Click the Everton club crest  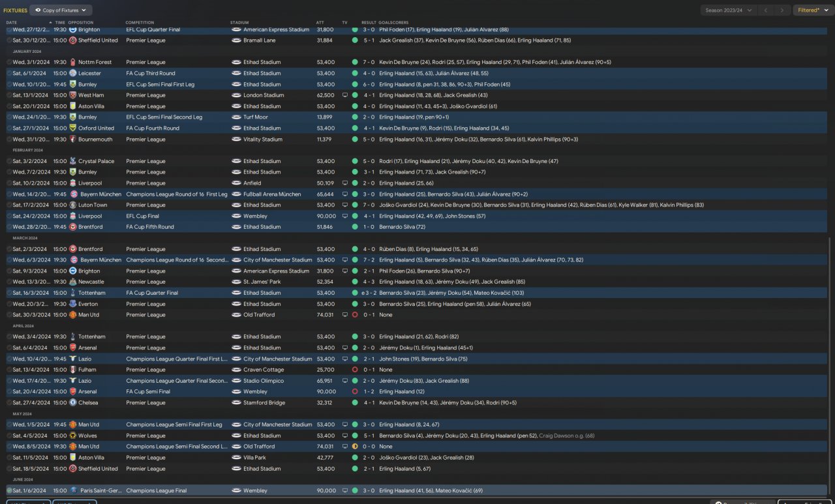click(x=73, y=304)
